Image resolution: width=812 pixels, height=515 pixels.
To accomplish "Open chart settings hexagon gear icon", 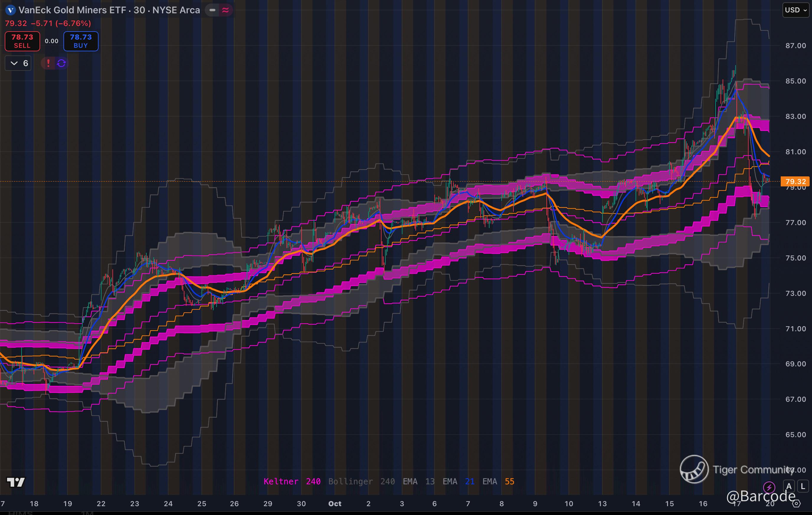I will pos(796,503).
